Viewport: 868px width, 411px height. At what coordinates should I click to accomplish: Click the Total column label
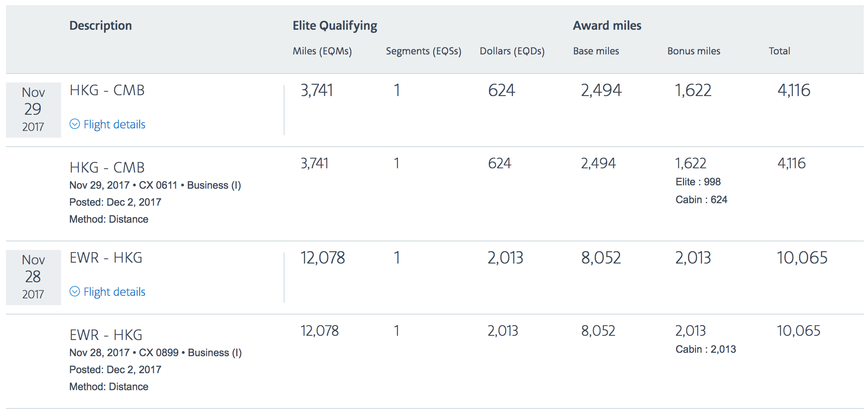[x=779, y=51]
